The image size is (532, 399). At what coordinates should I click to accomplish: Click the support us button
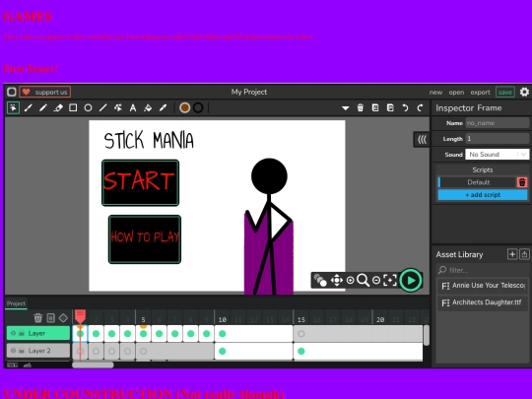(x=44, y=92)
